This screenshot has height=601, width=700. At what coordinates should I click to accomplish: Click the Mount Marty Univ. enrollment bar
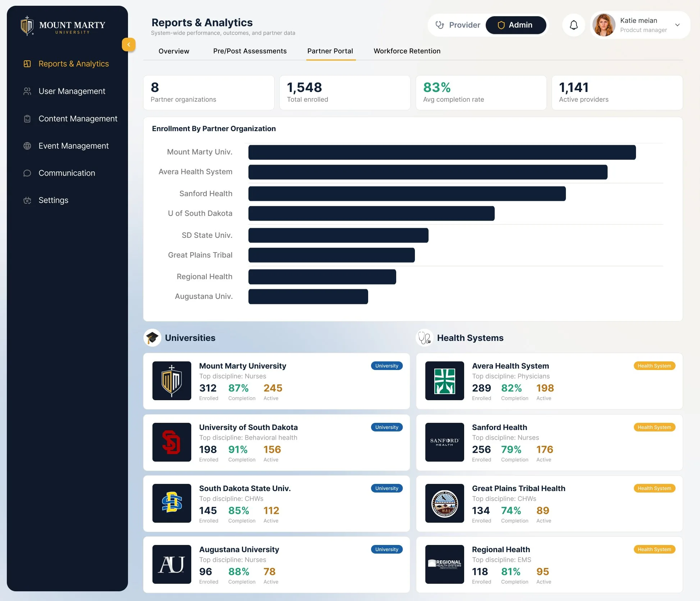click(x=442, y=152)
